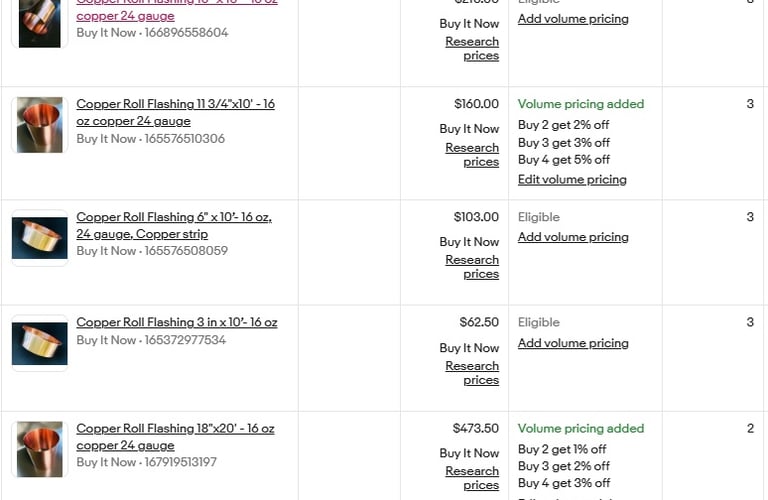Add volume pricing in the topmost partial row
The image size is (768, 500).
point(573,19)
